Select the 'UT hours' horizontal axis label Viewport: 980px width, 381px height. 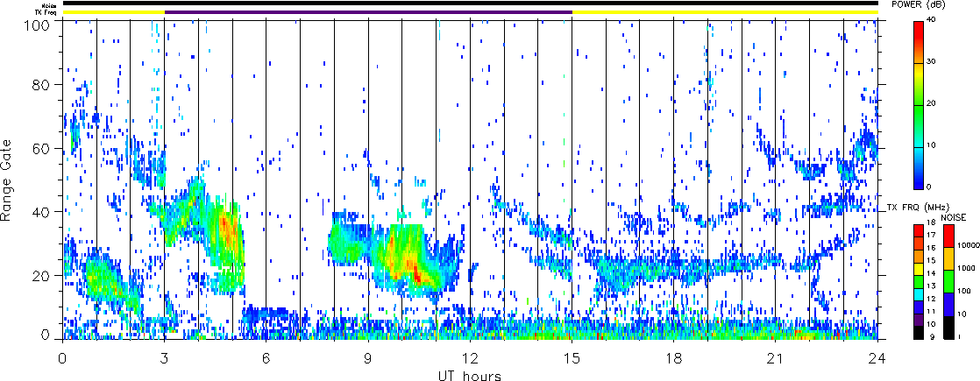(469, 375)
